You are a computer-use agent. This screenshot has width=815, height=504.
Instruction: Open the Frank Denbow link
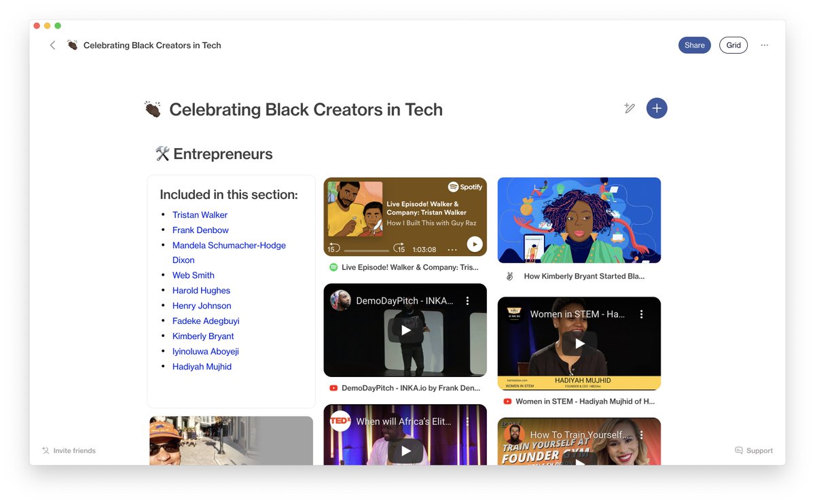click(x=200, y=230)
